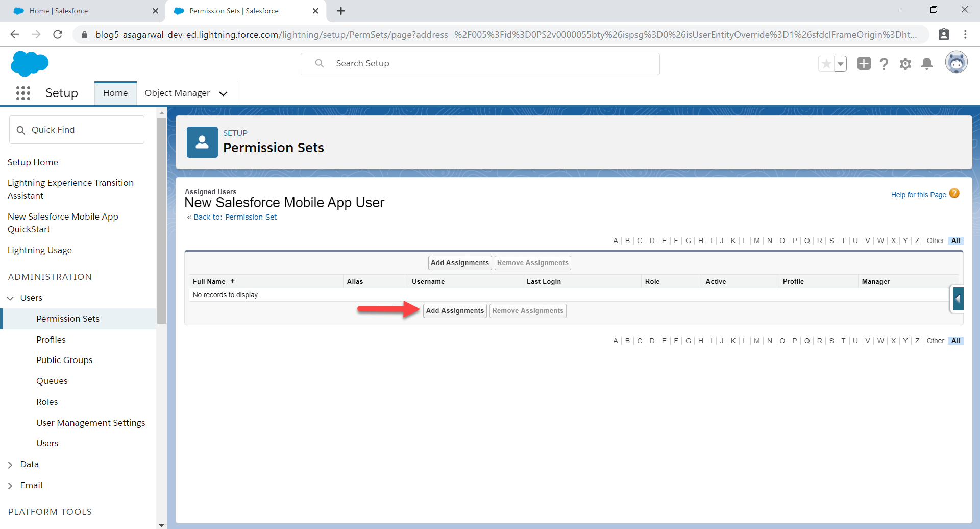Click the orange Help for this Page icon
This screenshot has height=529, width=980.
954,194
